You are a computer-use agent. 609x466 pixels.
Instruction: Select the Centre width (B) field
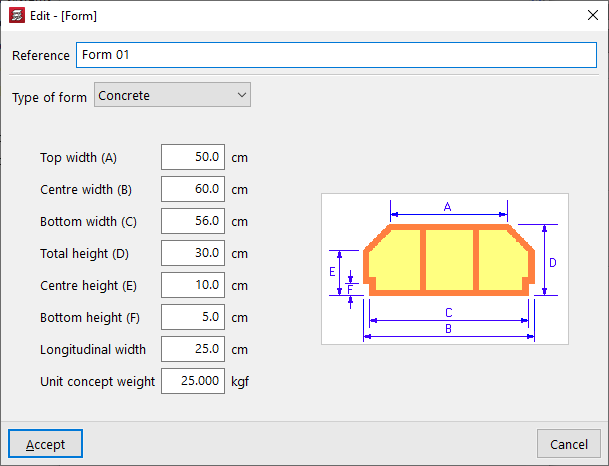pos(192,189)
